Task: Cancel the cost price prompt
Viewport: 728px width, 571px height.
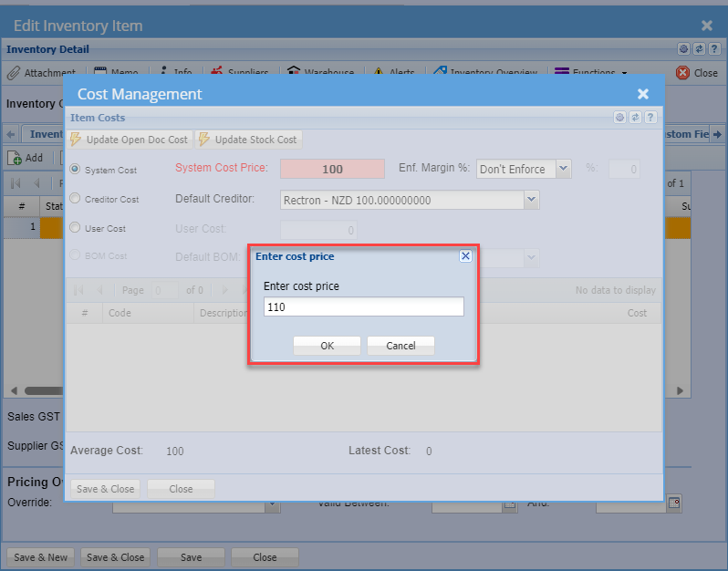Action: [x=400, y=346]
